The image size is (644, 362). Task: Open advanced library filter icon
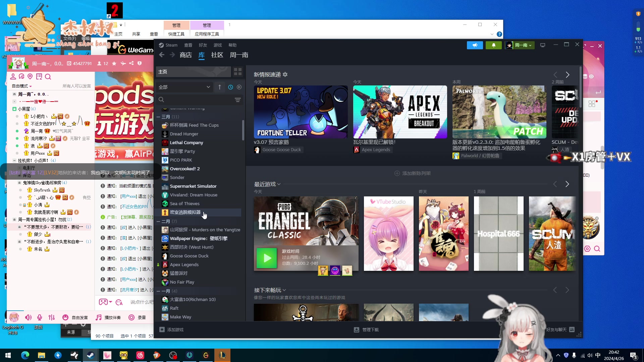point(237,100)
